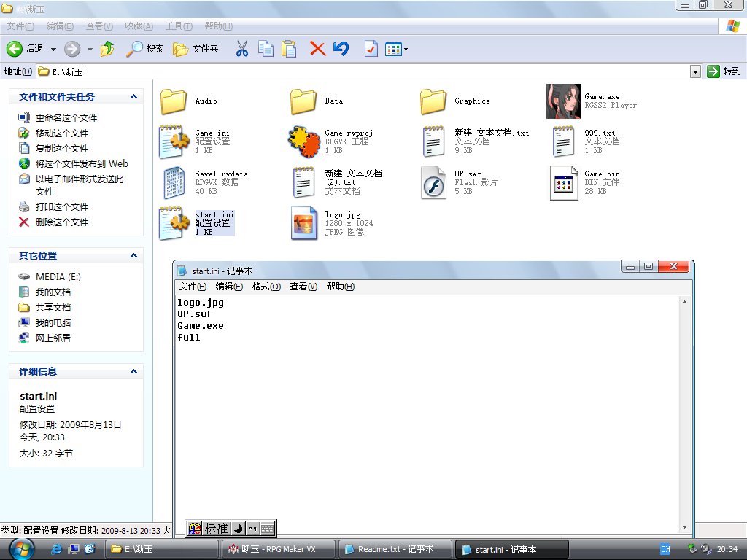Open the Back button history dropdown arrow
Image resolution: width=747 pixels, height=560 pixels.
(53, 49)
